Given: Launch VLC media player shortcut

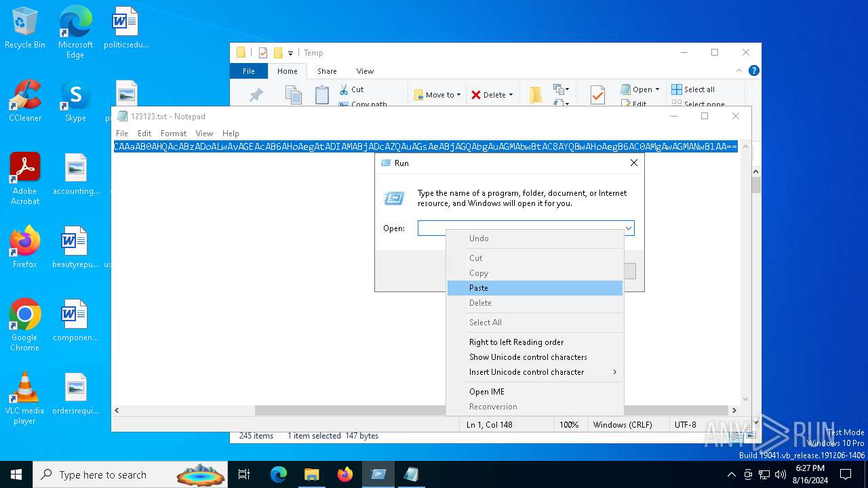Looking at the screenshot, I should [25, 399].
